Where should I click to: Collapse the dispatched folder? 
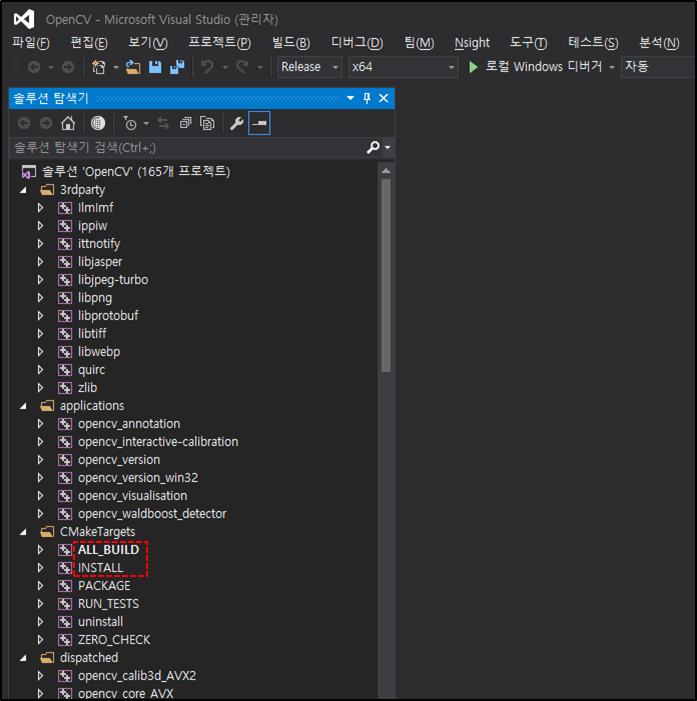tap(23, 658)
